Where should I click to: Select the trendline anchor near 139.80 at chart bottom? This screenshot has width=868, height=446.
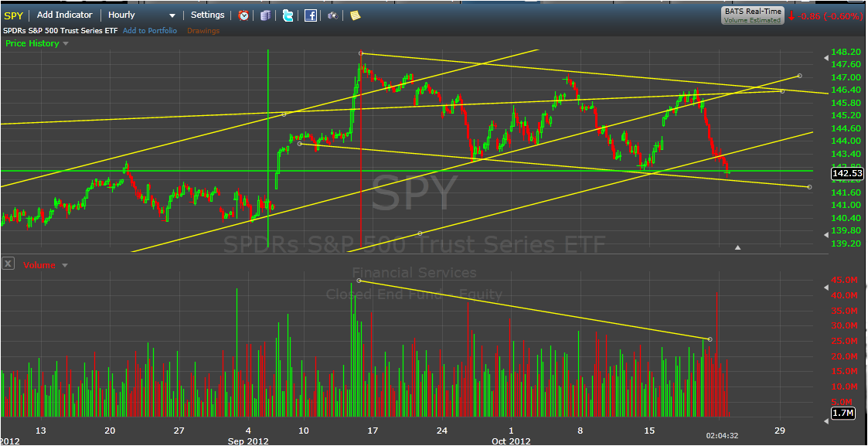pyautogui.click(x=420, y=233)
